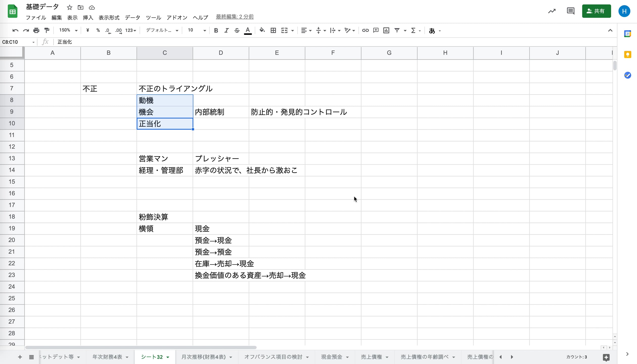Click the 共有 (Share) button
Viewport: 637px width, 364px height.
click(x=597, y=11)
